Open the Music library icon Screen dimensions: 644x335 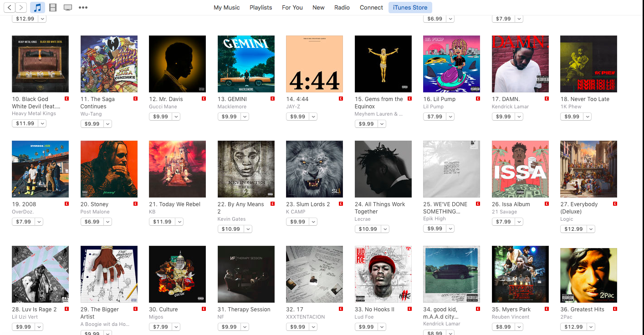coord(37,7)
